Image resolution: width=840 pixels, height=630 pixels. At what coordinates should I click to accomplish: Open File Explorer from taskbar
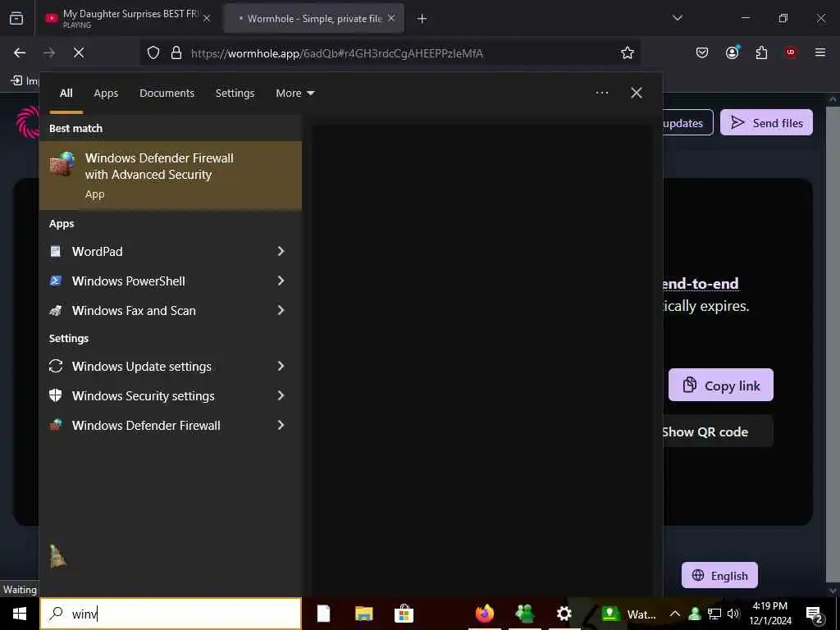pos(363,614)
